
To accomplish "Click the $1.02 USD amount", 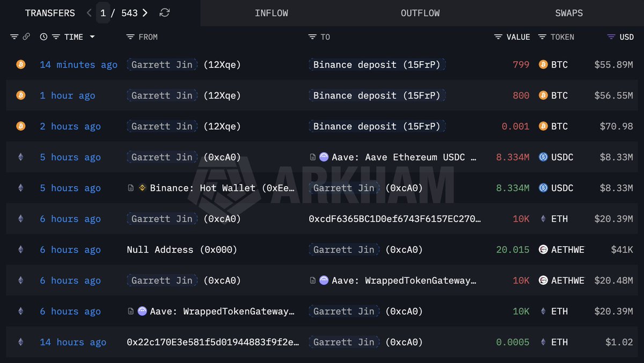I will tap(619, 342).
